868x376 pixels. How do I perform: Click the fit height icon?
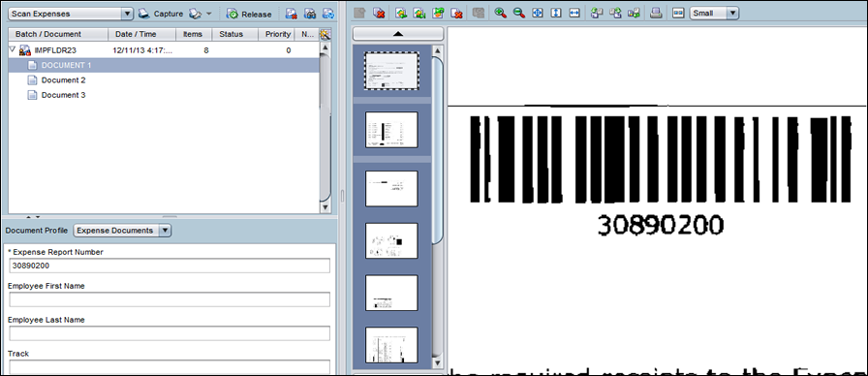[x=556, y=13]
